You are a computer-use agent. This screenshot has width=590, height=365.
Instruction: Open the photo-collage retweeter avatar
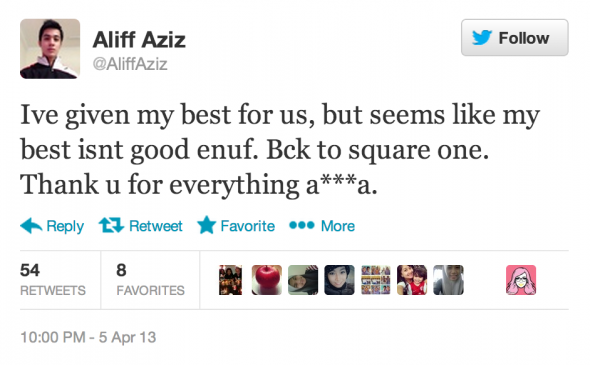376,280
